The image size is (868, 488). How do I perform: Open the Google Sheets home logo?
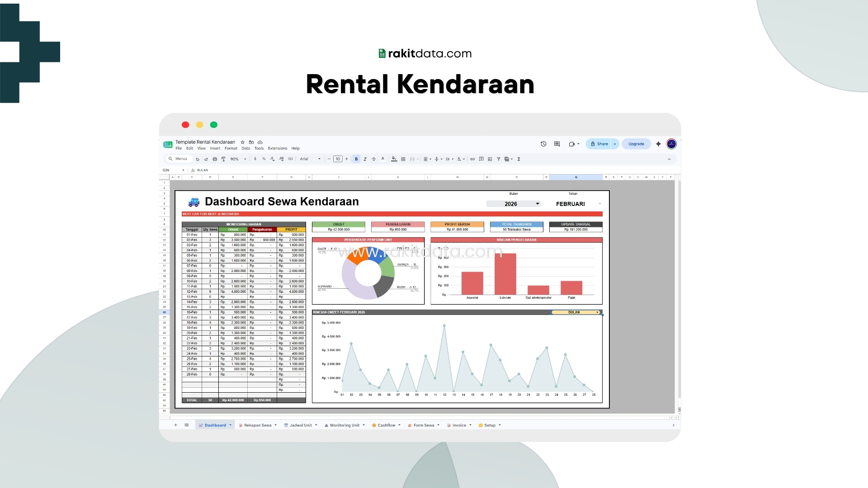pyautogui.click(x=168, y=145)
